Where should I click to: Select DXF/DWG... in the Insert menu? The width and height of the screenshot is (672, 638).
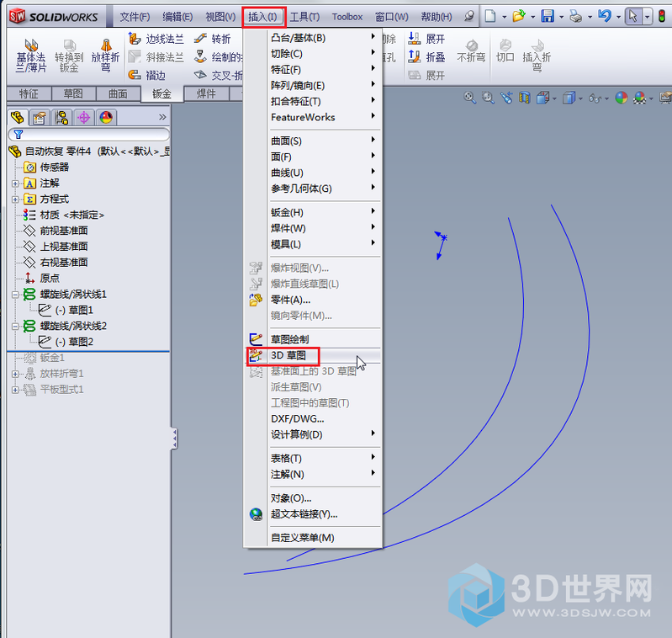pyautogui.click(x=297, y=418)
